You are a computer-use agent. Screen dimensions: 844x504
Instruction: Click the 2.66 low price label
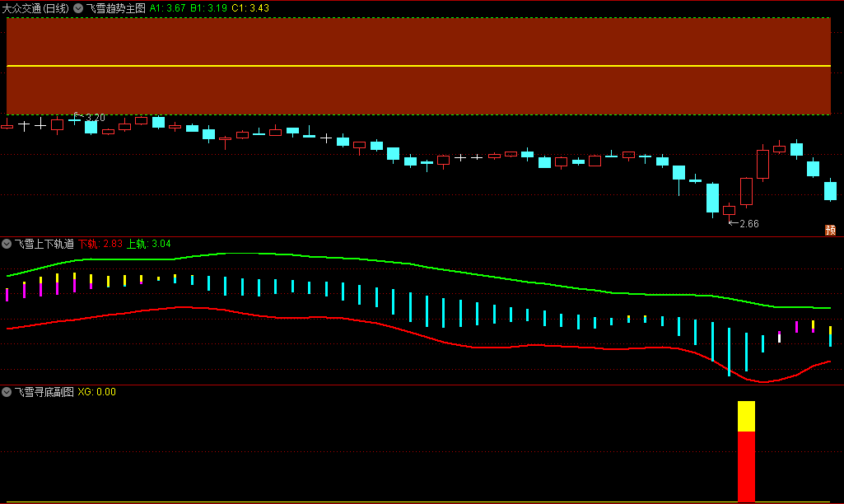(x=748, y=223)
